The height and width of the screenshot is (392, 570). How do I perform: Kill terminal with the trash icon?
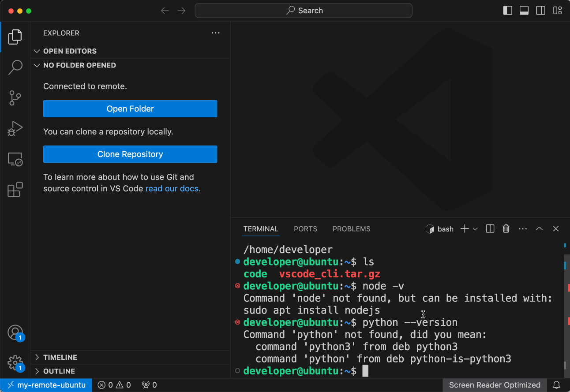tap(506, 228)
